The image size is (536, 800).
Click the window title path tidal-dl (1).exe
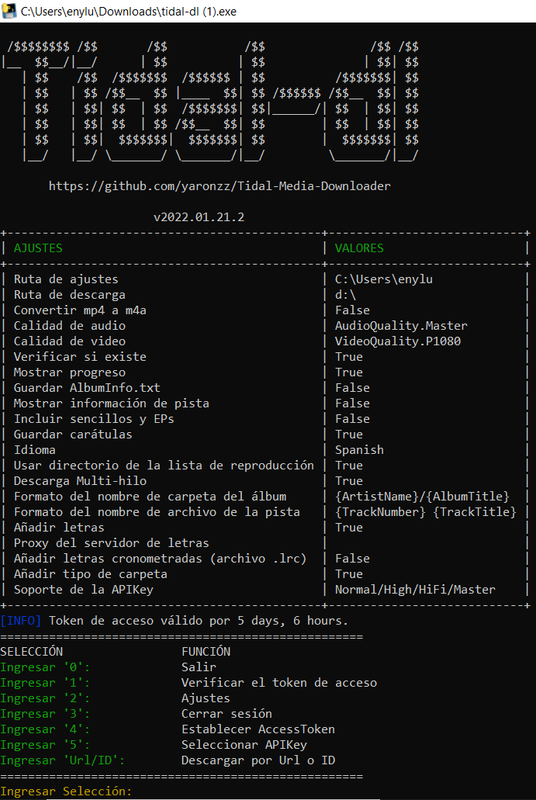(x=129, y=11)
